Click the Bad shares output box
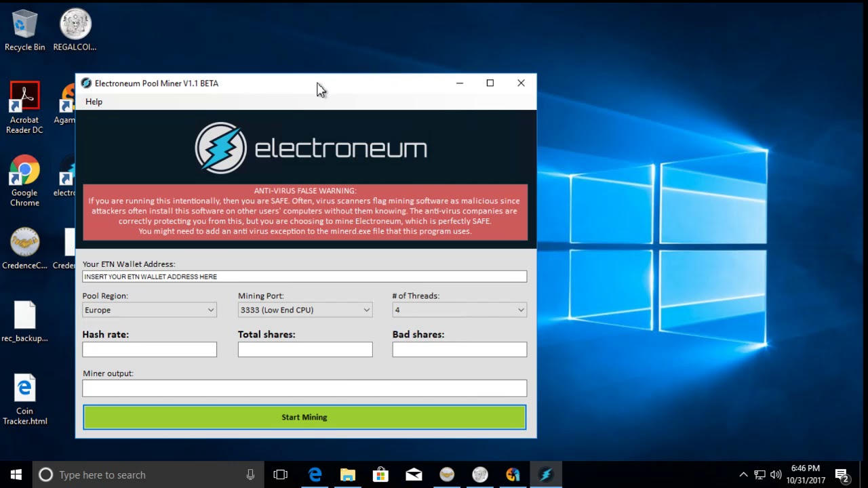Image resolution: width=868 pixels, height=488 pixels. pyautogui.click(x=459, y=349)
